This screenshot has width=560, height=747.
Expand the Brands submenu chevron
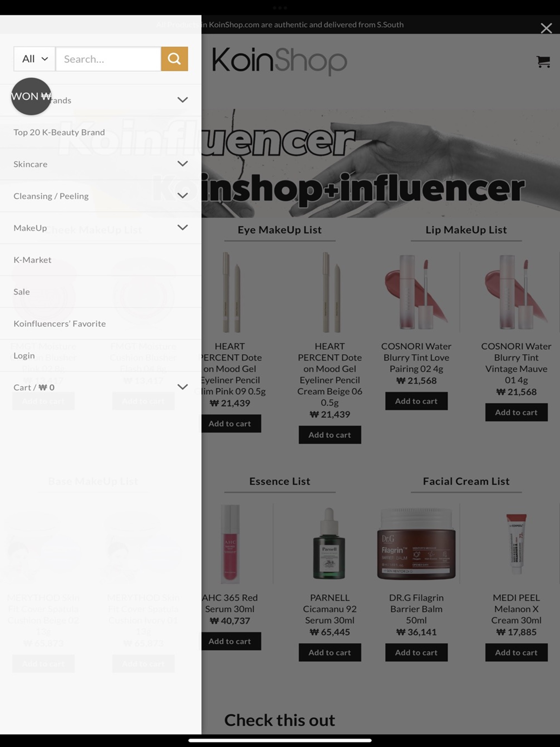[183, 100]
